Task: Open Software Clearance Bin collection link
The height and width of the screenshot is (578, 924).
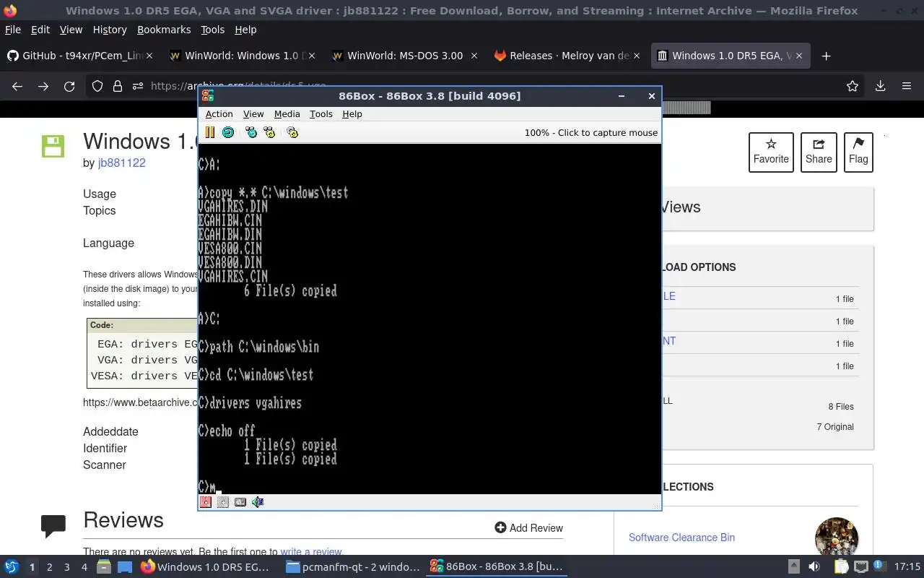Action: pos(681,537)
